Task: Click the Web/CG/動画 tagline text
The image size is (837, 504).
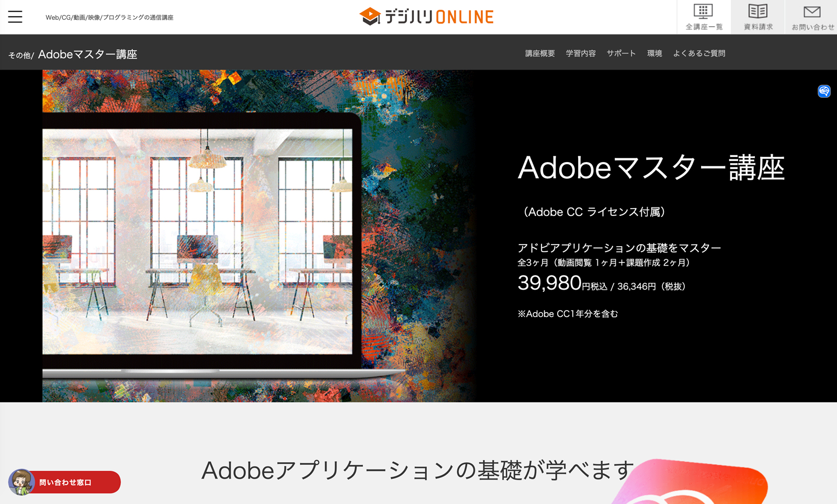Action: [x=109, y=17]
